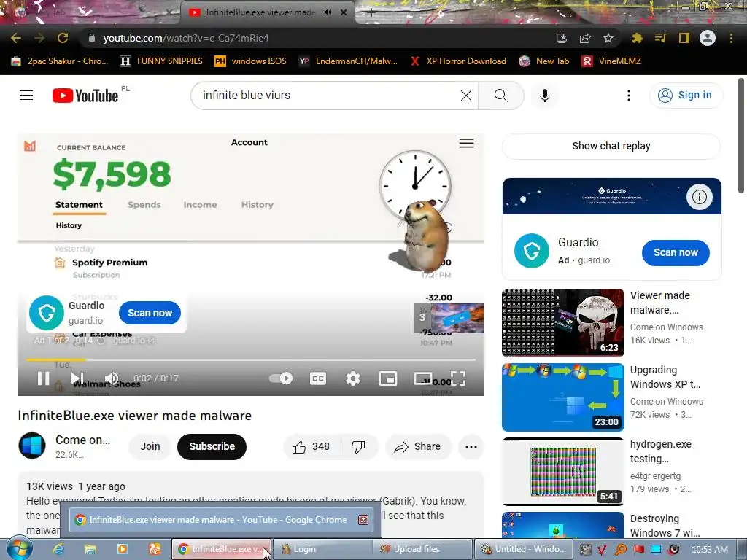Open new tab with plus button
Viewport: 747px width, 560px height.
(x=371, y=13)
